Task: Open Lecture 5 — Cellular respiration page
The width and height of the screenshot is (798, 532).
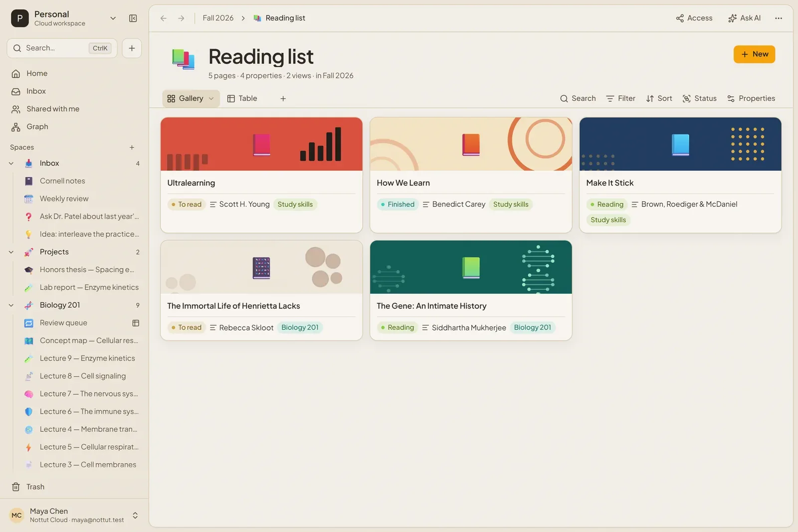Action: click(82, 447)
